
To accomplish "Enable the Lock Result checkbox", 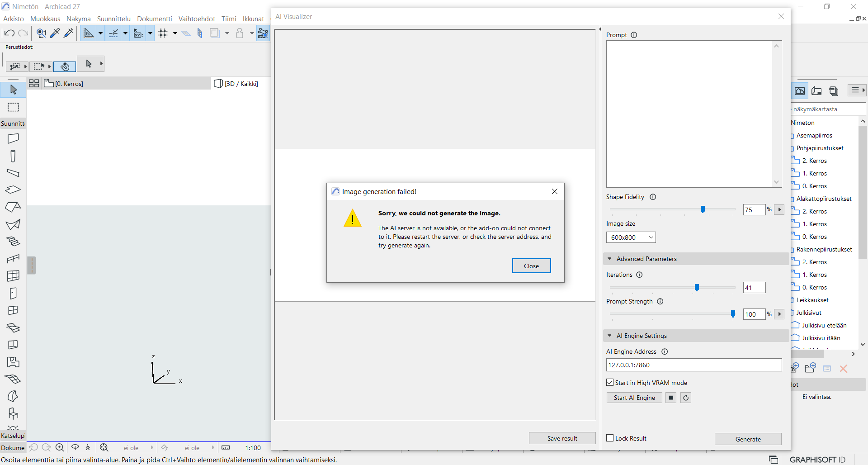I will tap(610, 438).
